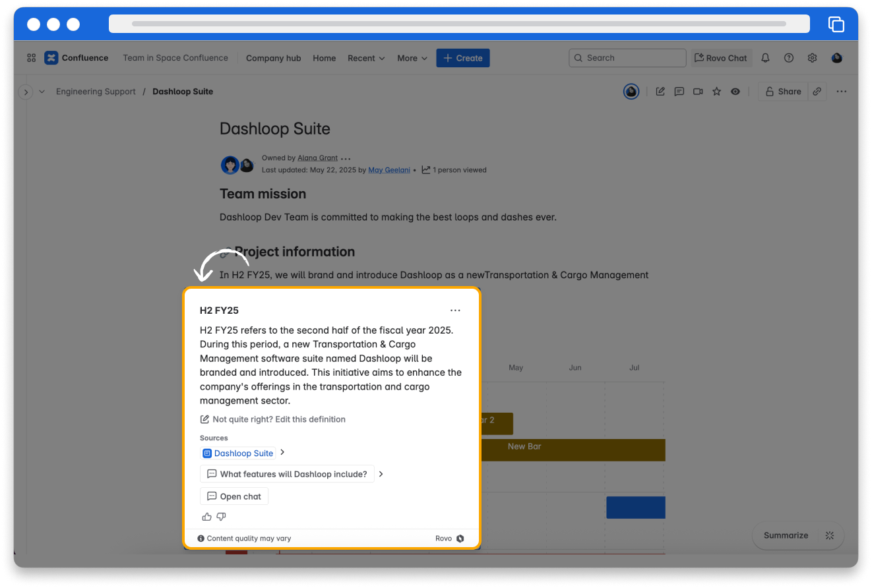Select the blue bar on the roadmap

pyautogui.click(x=636, y=508)
